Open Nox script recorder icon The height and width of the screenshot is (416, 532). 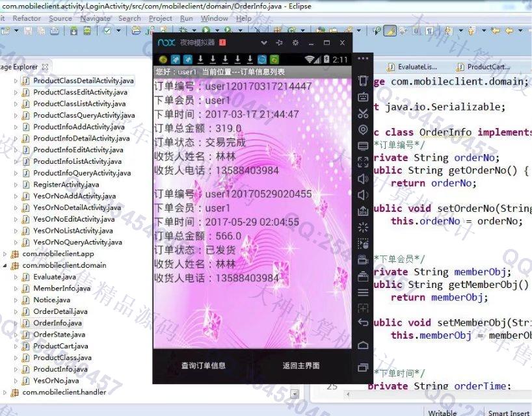point(363,244)
